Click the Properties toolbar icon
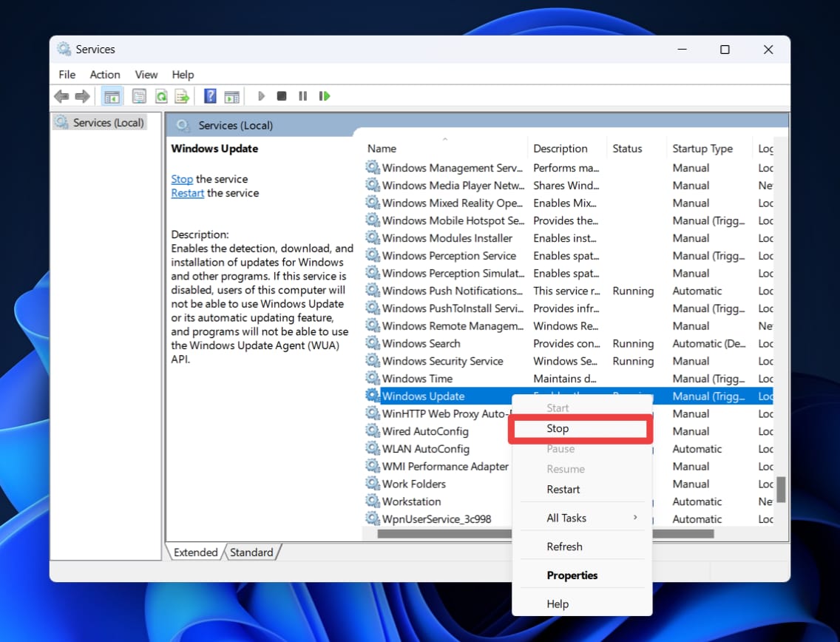840x642 pixels. coord(139,96)
